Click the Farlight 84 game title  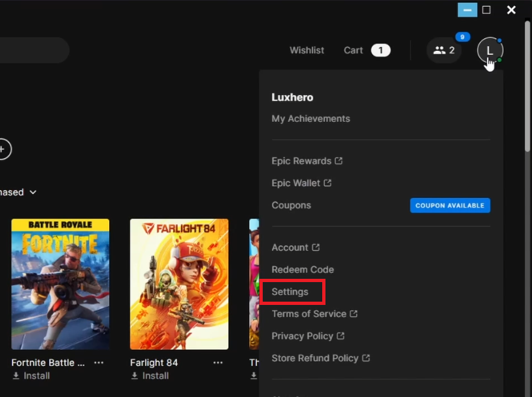pos(154,362)
